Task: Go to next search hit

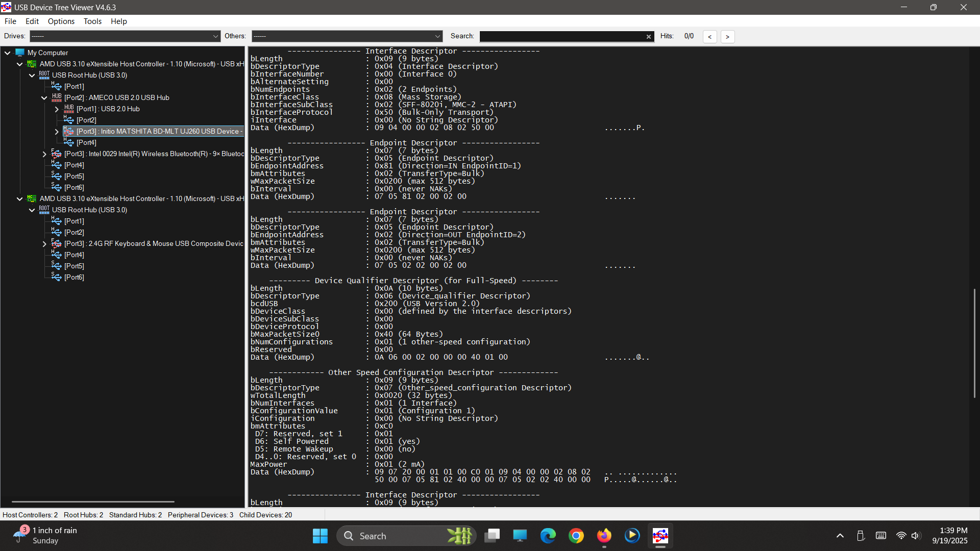Action: tap(727, 36)
